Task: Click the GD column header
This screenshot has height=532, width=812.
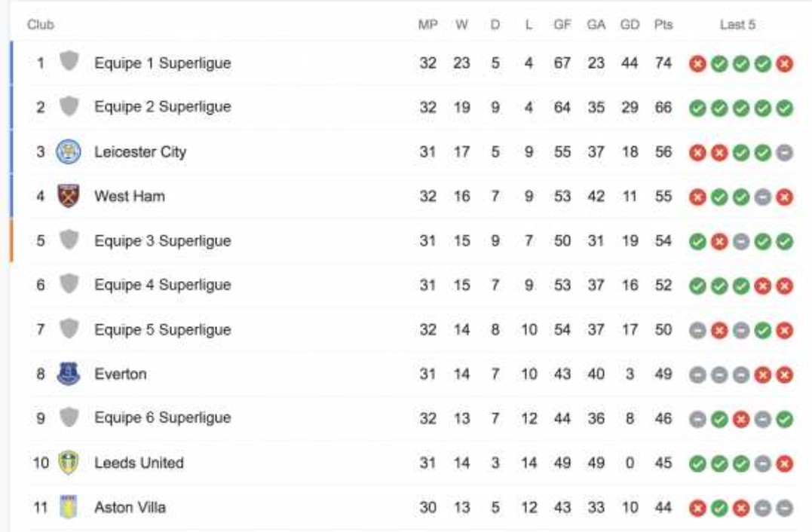Action: 630,24
